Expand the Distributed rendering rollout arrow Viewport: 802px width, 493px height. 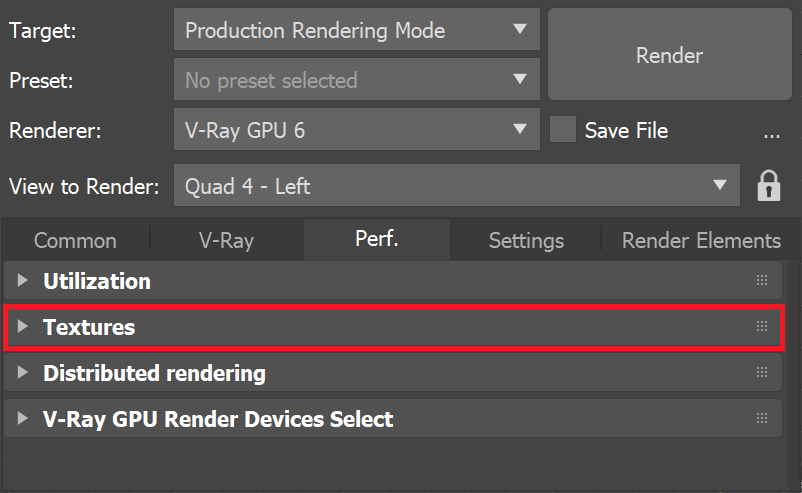[x=22, y=372]
